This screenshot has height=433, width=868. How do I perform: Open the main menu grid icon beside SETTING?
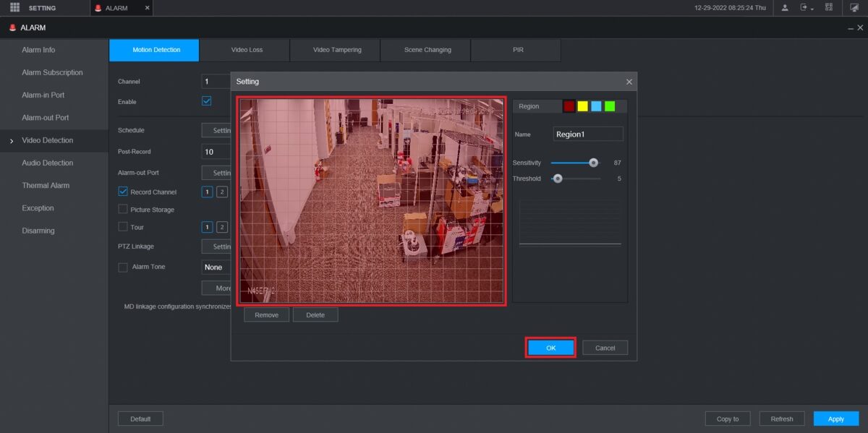pos(14,8)
